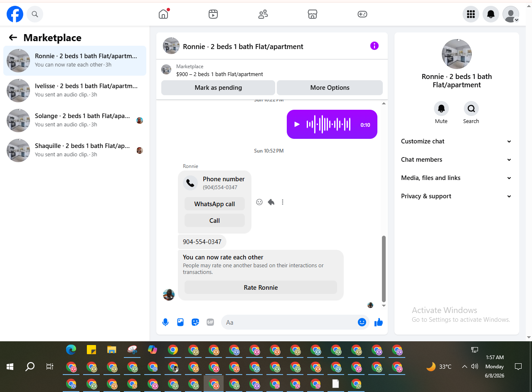Open the account profile menu

coord(511,14)
